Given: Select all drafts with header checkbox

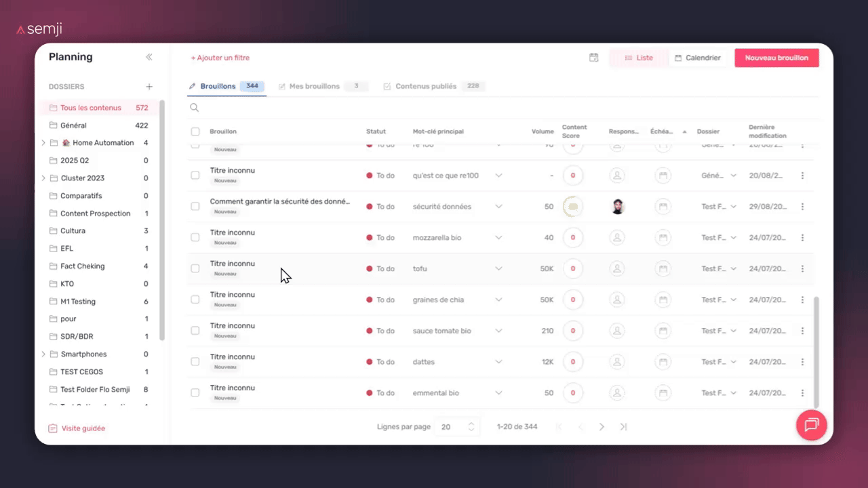Looking at the screenshot, I should pos(195,131).
